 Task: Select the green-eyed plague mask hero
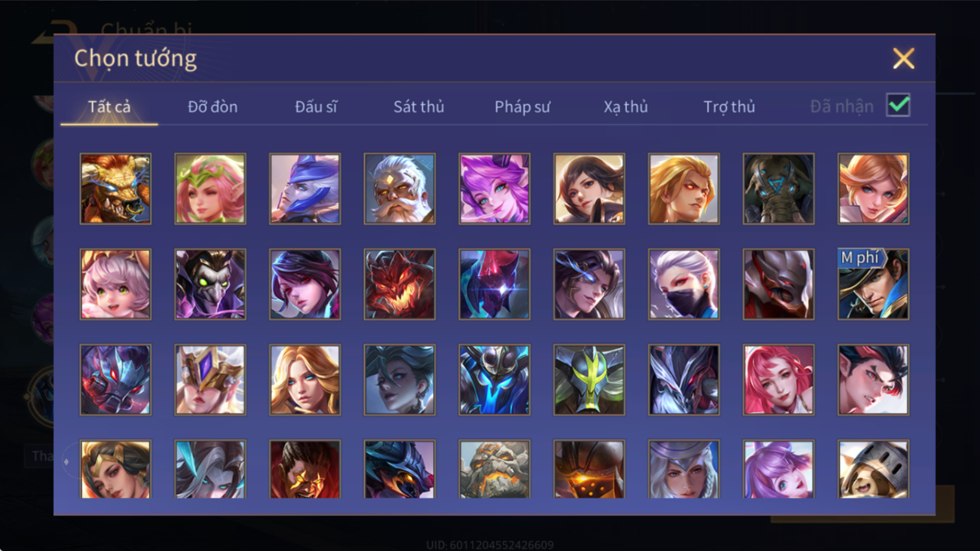(x=210, y=285)
